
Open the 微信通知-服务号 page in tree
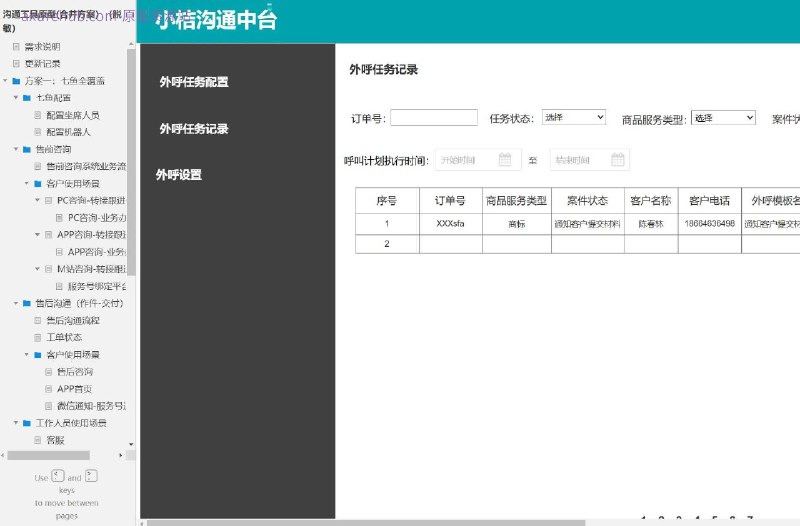91,406
